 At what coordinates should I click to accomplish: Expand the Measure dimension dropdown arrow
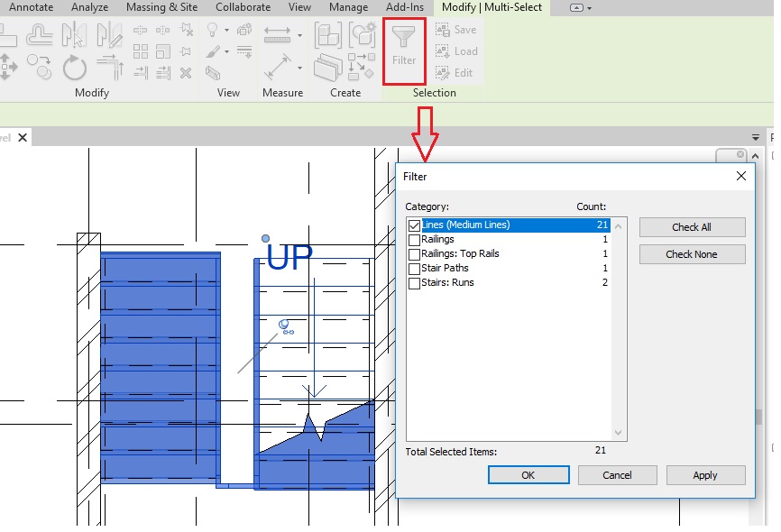[299, 36]
